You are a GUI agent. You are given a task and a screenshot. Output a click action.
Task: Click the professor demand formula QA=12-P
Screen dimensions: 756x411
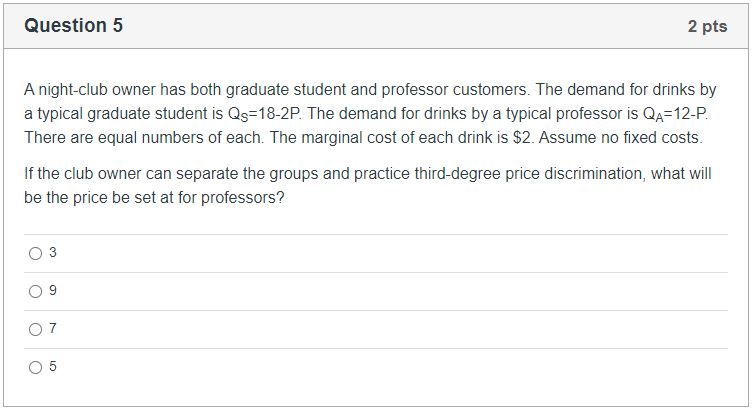pyautogui.click(x=675, y=114)
